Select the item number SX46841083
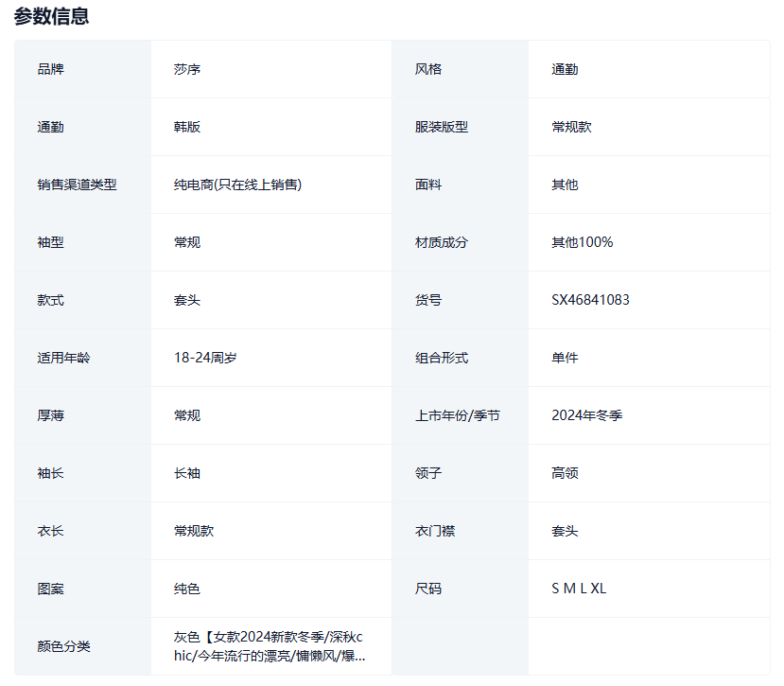Screen dimensions: 784x686 (591, 300)
